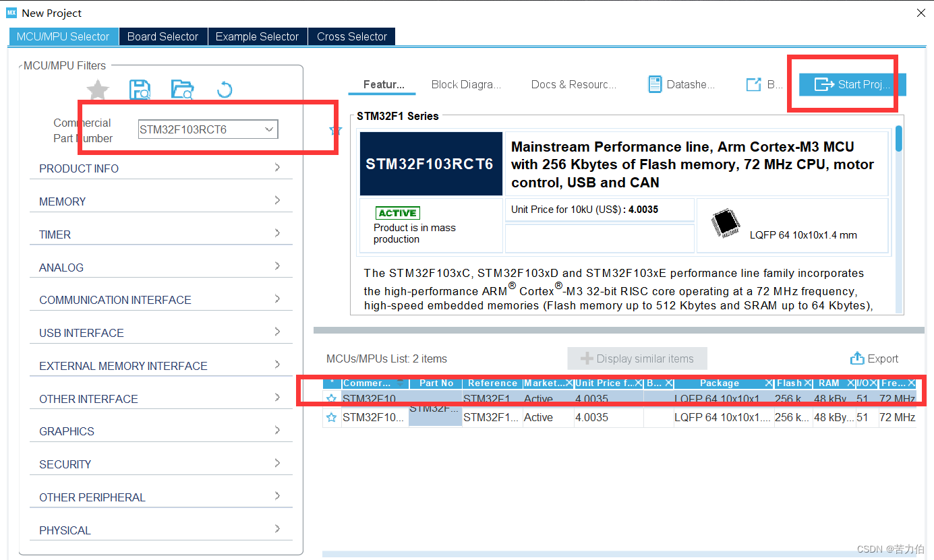Reset all filters with the circular arrow
The width and height of the screenshot is (934, 560).
click(x=225, y=90)
